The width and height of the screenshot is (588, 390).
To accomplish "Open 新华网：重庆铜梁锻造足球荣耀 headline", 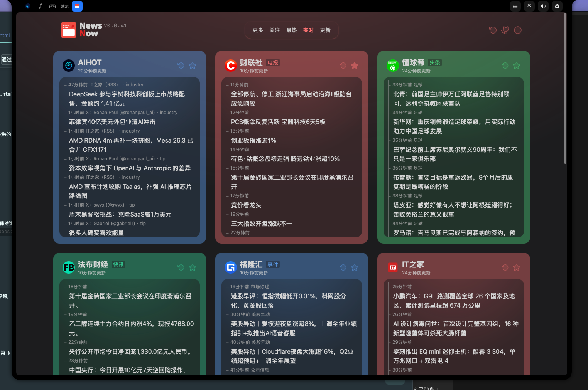I will (x=455, y=126).
